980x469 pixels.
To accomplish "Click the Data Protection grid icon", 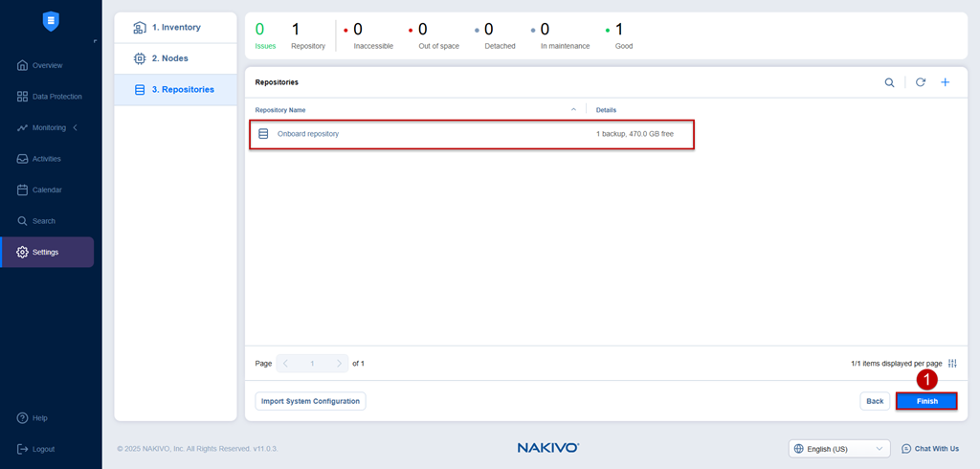I will click(x=23, y=97).
